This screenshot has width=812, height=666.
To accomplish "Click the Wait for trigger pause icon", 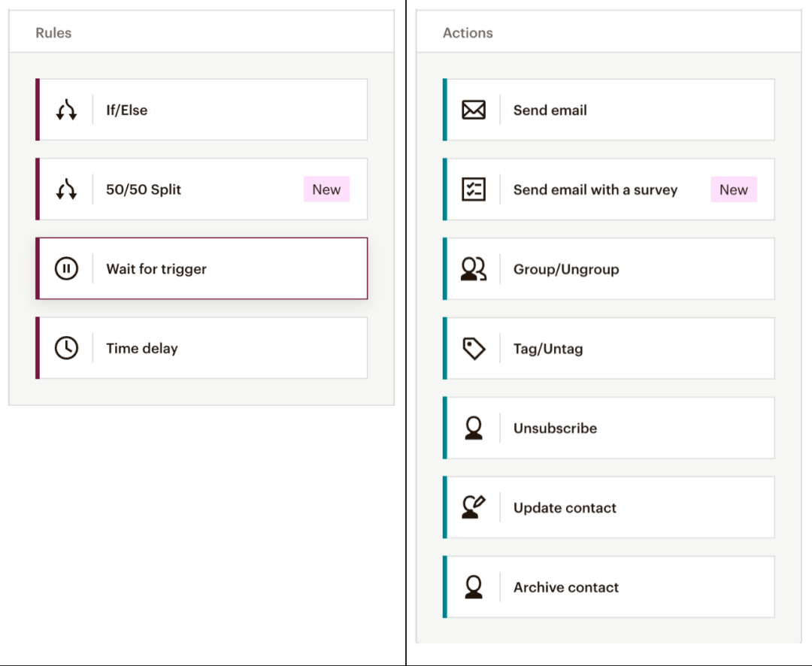I will (66, 269).
